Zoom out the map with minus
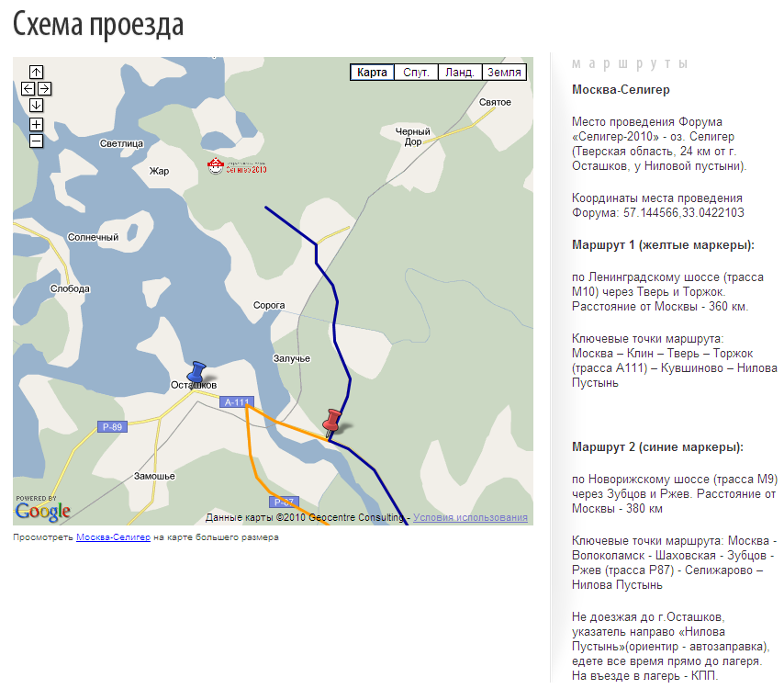 36,141
